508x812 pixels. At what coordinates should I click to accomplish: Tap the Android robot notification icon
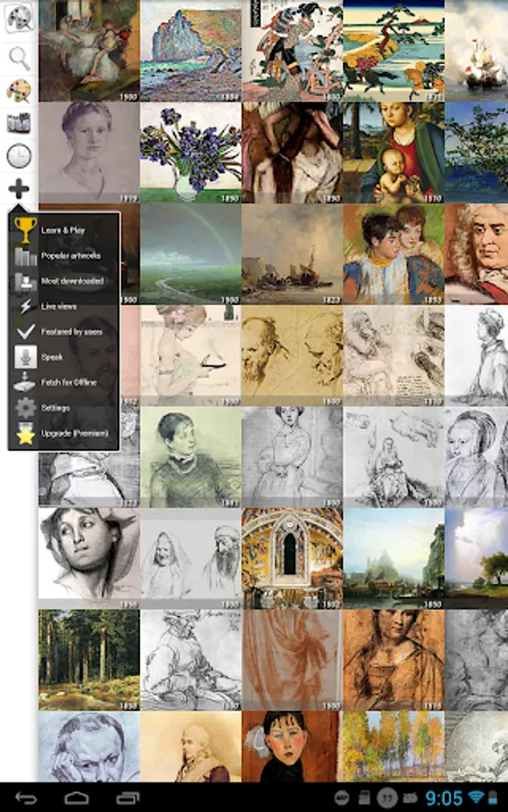(411, 798)
